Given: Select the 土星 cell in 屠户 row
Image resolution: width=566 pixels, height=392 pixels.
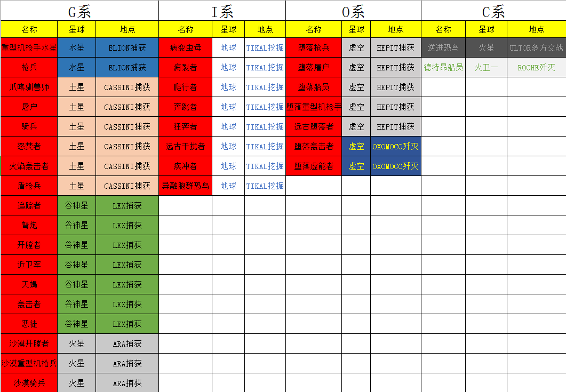Looking at the screenshot, I should coord(76,107).
